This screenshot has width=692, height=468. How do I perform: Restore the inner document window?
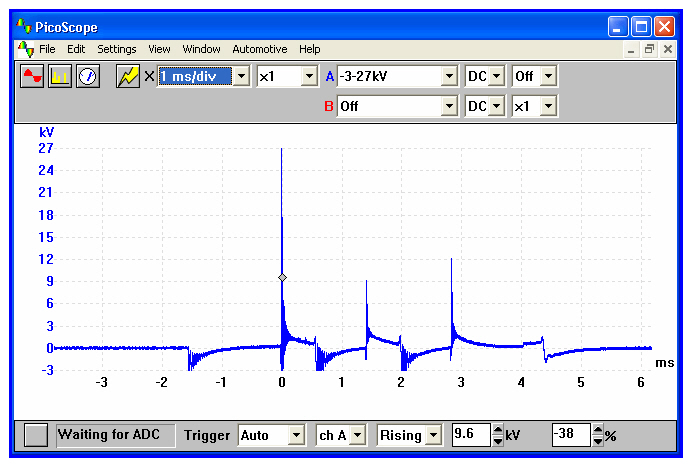(649, 49)
